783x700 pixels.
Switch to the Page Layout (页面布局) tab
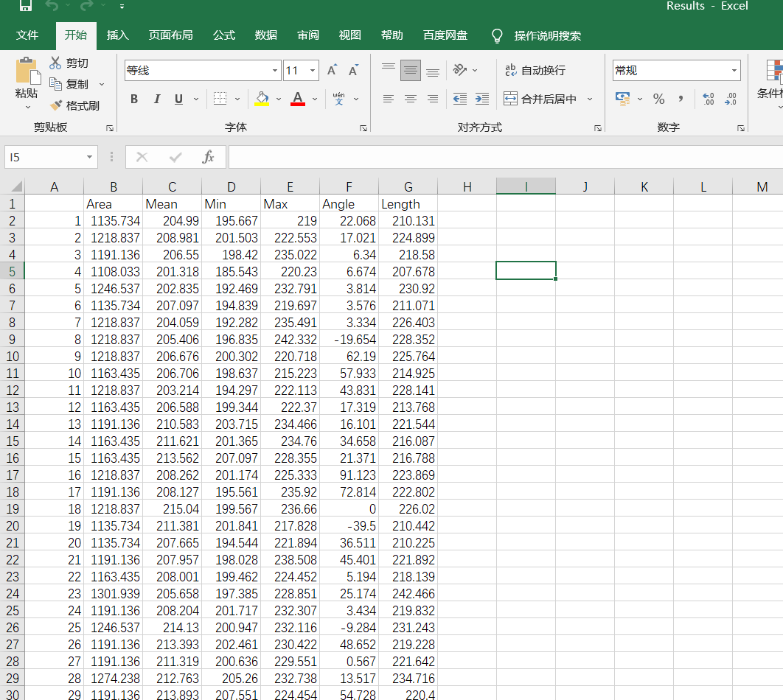tap(171, 35)
